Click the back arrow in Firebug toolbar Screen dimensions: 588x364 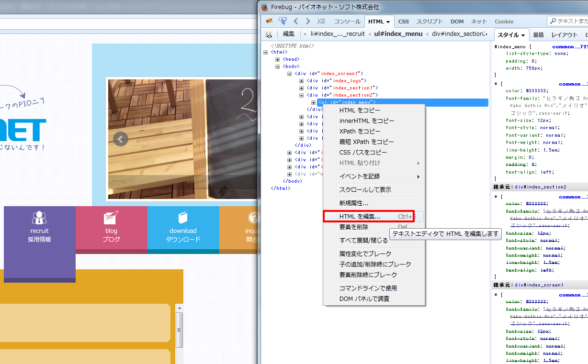point(295,21)
